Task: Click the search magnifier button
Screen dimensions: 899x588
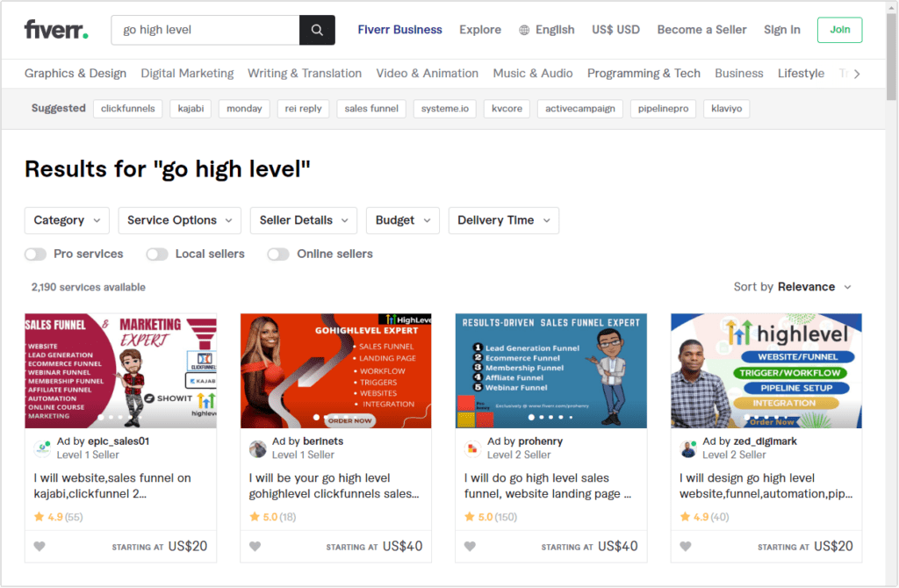Action: point(317,30)
